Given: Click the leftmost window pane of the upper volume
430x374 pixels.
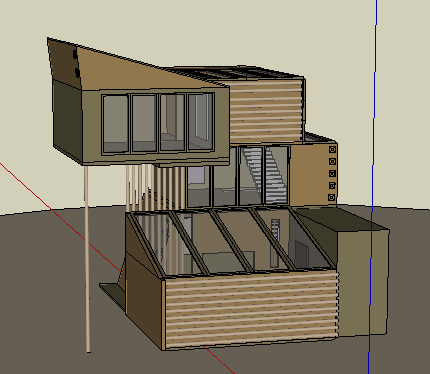Looking at the screenshot, I should [115, 123].
